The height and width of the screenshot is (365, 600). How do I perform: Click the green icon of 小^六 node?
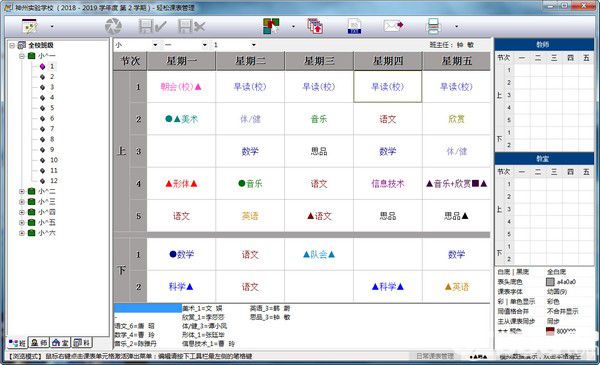pos(32,233)
